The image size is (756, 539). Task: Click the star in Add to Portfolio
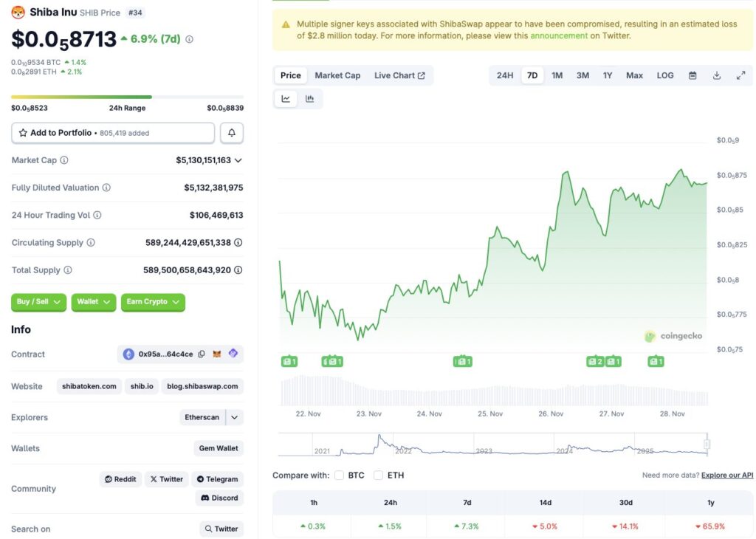coord(24,132)
